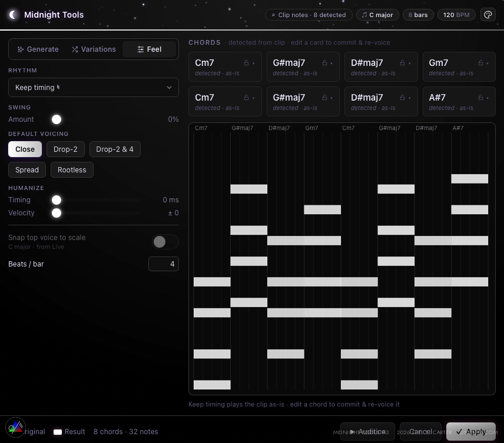Click the Humanize Timing slider handle
The image size is (504, 443).
click(57, 200)
